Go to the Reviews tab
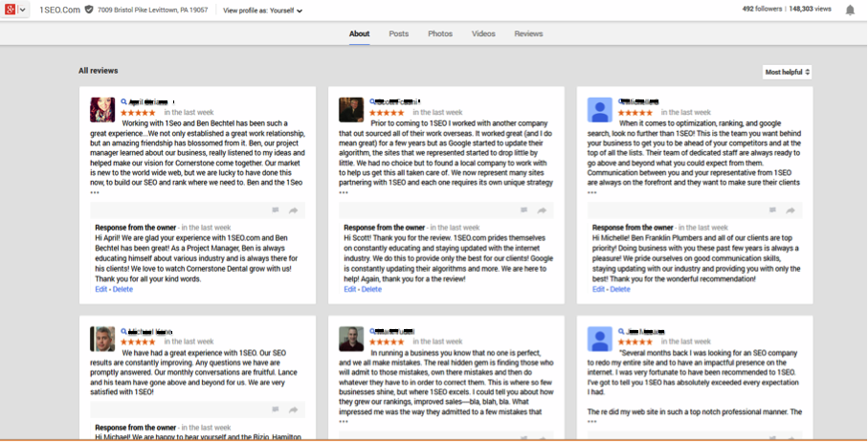This screenshot has width=868, height=442. tap(528, 33)
